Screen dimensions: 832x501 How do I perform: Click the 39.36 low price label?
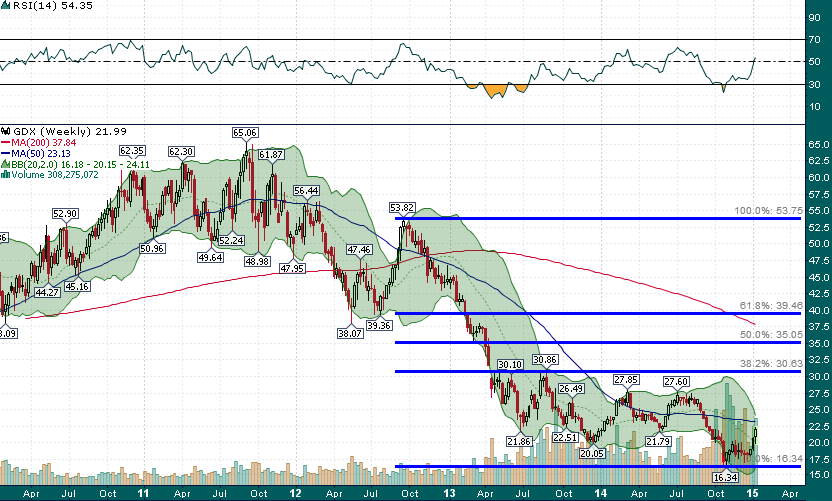point(379,325)
